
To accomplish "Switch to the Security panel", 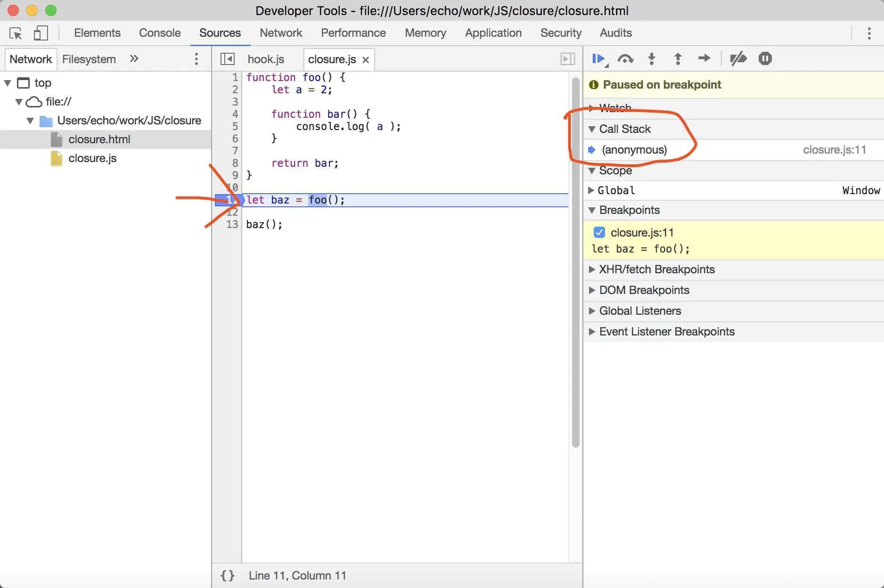I will click(x=561, y=33).
